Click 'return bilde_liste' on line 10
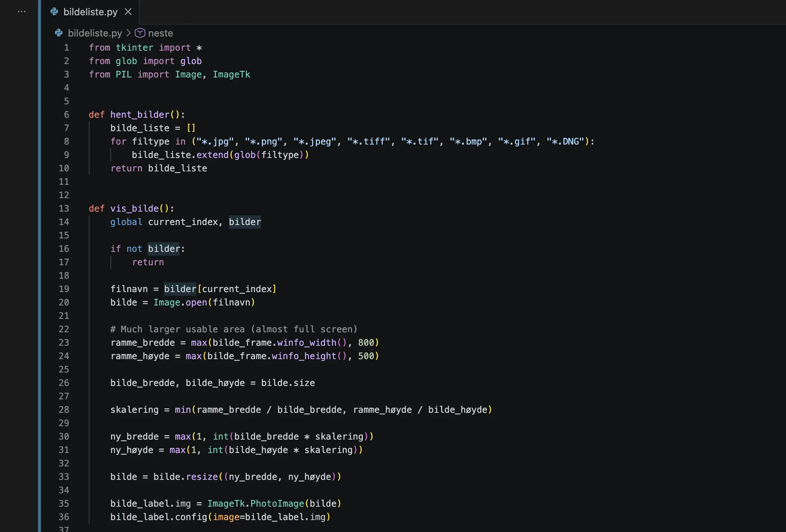786x532 pixels. tap(159, 168)
